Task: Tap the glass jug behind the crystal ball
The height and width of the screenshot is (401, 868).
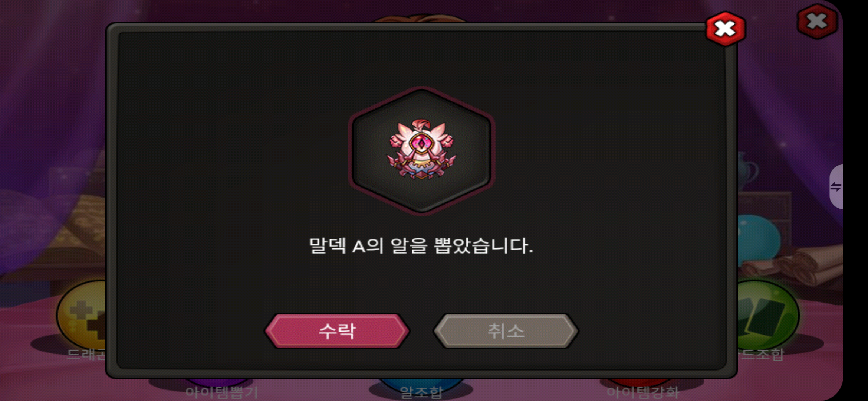Action: 747,172
